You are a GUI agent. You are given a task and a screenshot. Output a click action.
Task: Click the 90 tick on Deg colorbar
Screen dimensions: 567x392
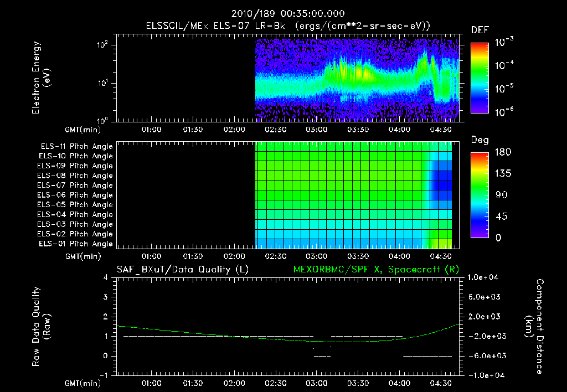coord(501,195)
